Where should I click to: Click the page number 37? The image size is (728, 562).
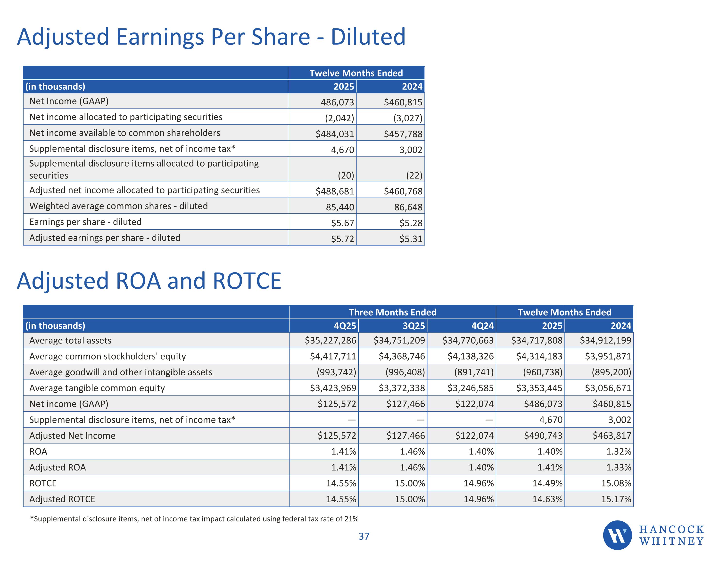point(364,536)
